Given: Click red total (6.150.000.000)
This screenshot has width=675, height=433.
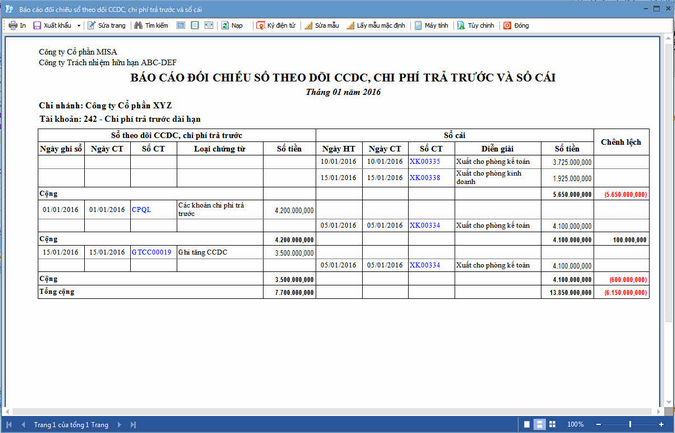Looking at the screenshot, I should coord(625,293).
